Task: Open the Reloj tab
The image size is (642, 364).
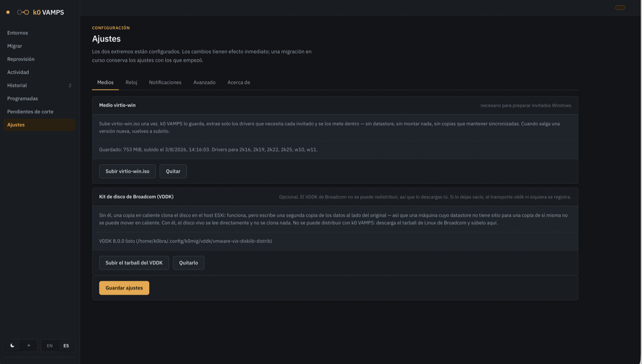Action: click(131, 82)
